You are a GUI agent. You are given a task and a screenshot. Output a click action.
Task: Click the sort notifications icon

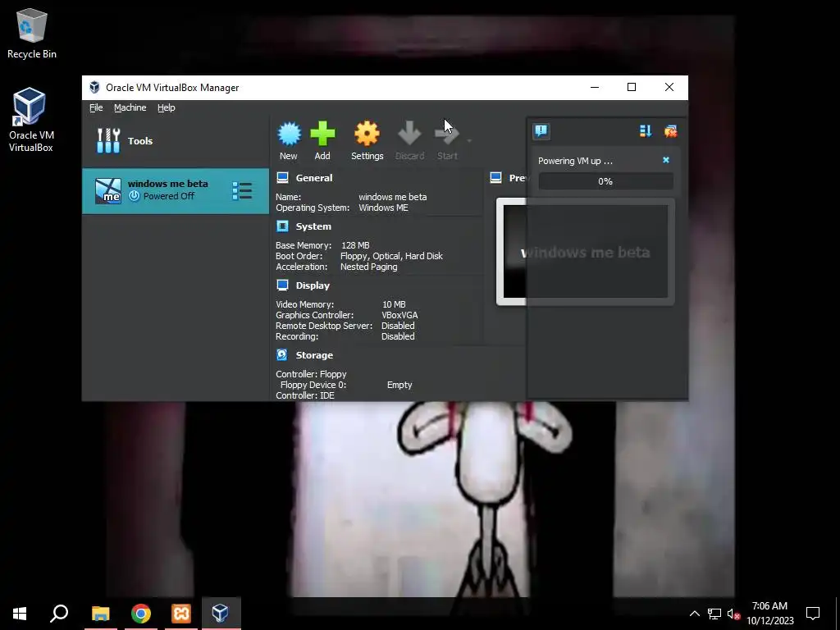pyautogui.click(x=645, y=130)
